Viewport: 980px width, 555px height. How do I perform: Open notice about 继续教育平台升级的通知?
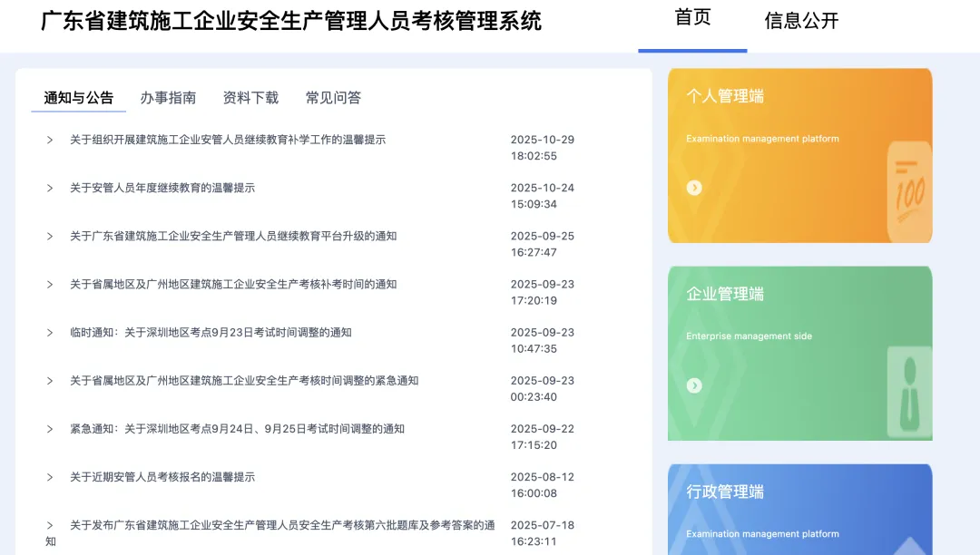pyautogui.click(x=233, y=236)
